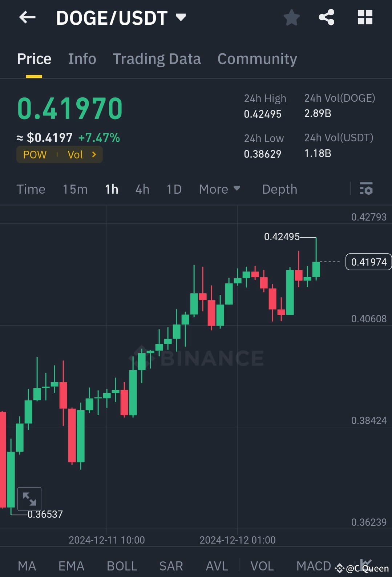The width and height of the screenshot is (392, 577).
Task: Expand the More timeframe dropdown
Action: [219, 189]
